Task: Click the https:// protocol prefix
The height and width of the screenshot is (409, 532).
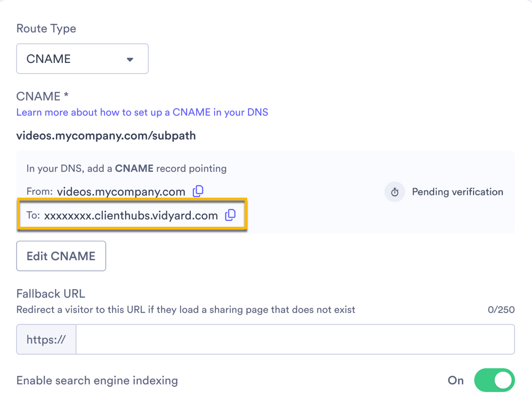Action: 46,339
